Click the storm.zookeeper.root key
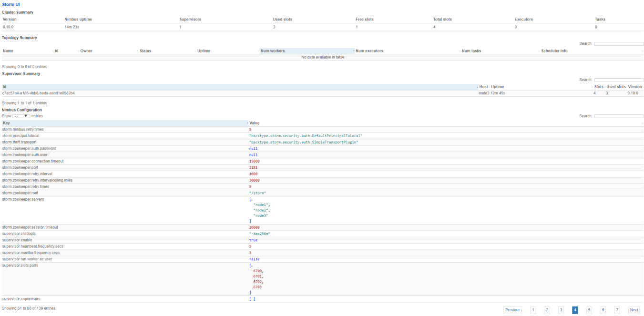644x316 pixels. click(20, 193)
